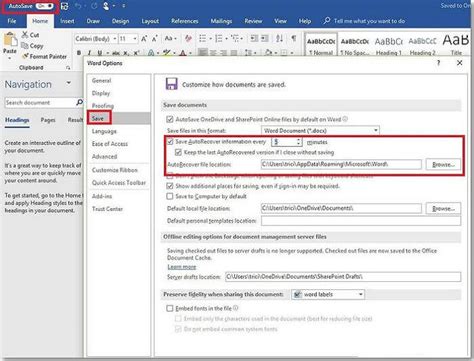Toggle Underline formatting
The width and height of the screenshot is (474, 361).
[100, 53]
